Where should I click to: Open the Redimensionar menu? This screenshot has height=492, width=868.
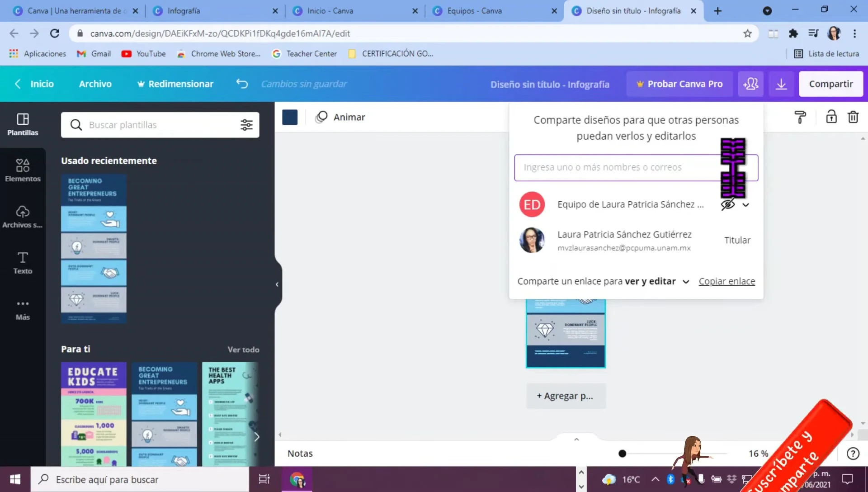[175, 84]
